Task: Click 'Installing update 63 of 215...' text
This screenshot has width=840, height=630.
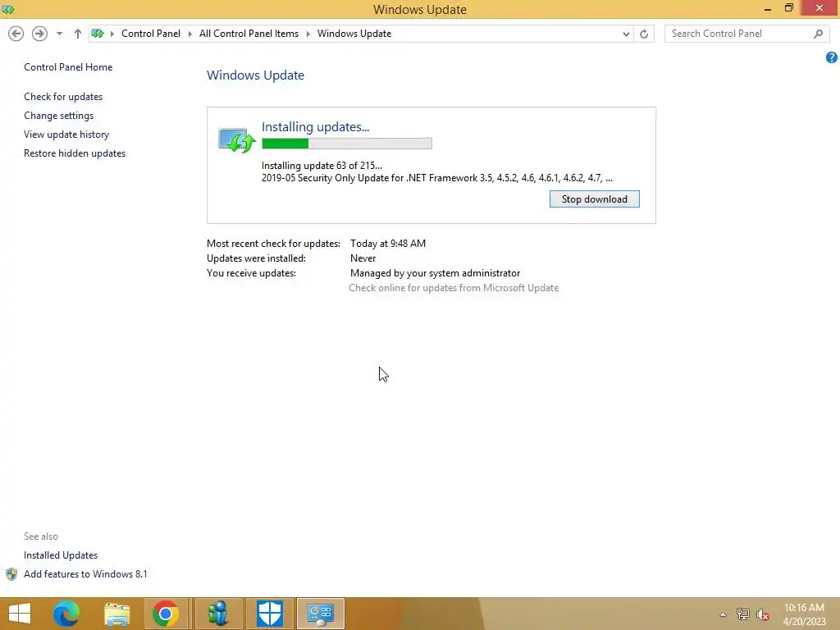Action: (x=322, y=166)
